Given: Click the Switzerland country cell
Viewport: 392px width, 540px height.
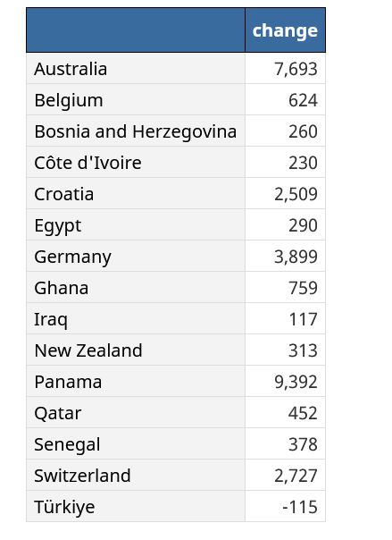Looking at the screenshot, I should click(x=136, y=476).
